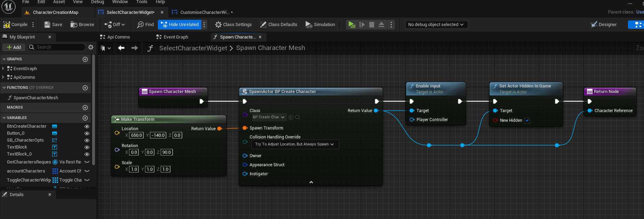644x219 pixels.
Task: Open My Blueprint settings gear
Action: pos(91,47)
